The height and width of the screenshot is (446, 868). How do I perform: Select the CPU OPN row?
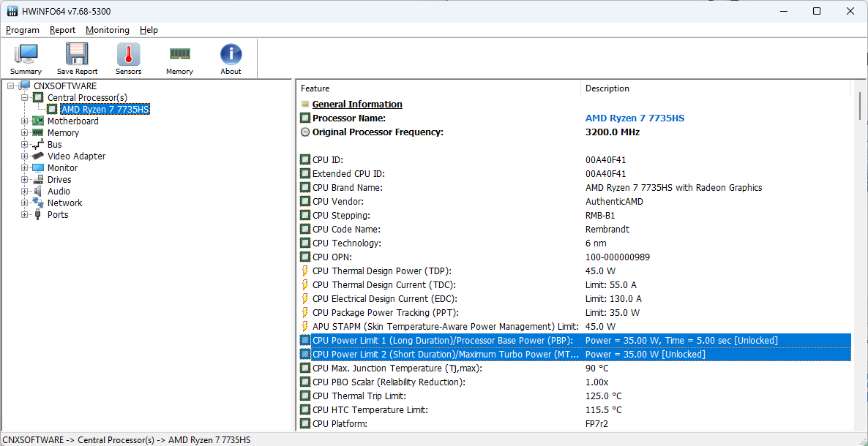tap(575, 257)
